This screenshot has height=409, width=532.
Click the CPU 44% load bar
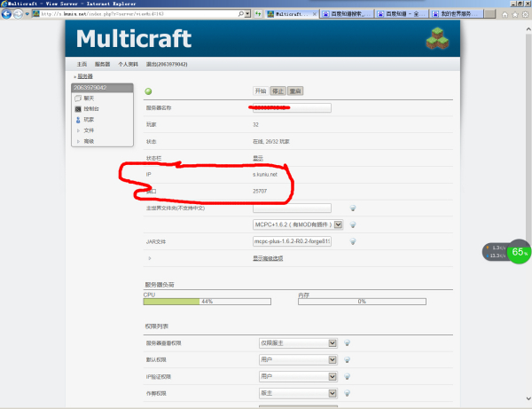pyautogui.click(x=207, y=302)
